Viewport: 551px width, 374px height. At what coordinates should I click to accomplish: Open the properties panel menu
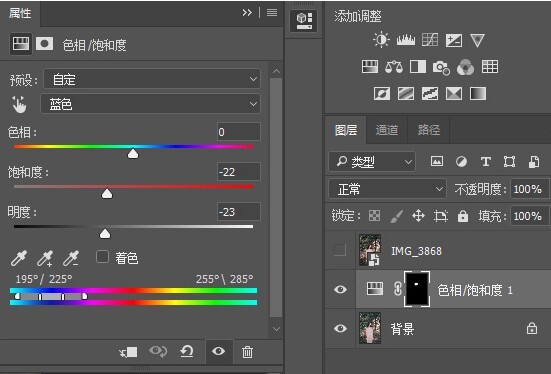tap(272, 13)
